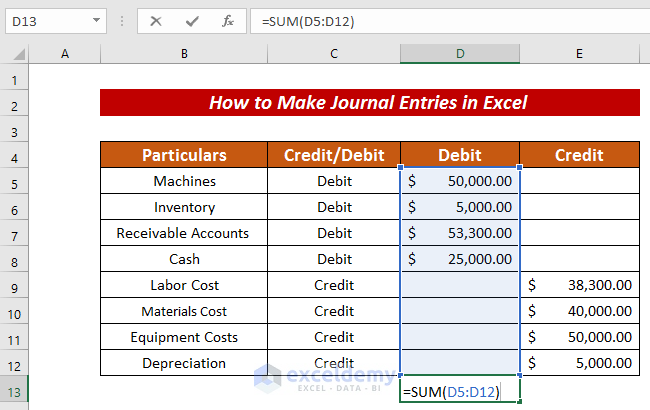Select column C header
The image size is (650, 410).
tap(334, 54)
